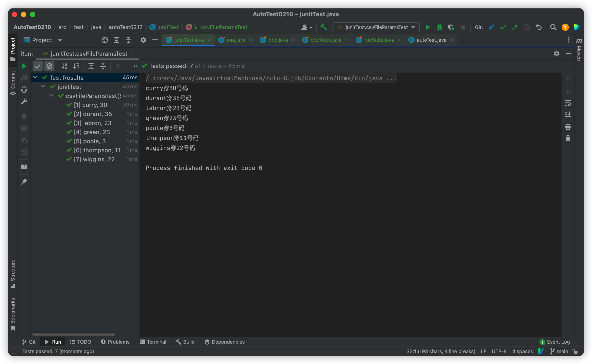Switch to runSuite.java editor tab
The width and height of the screenshot is (592, 364).
[379, 40]
